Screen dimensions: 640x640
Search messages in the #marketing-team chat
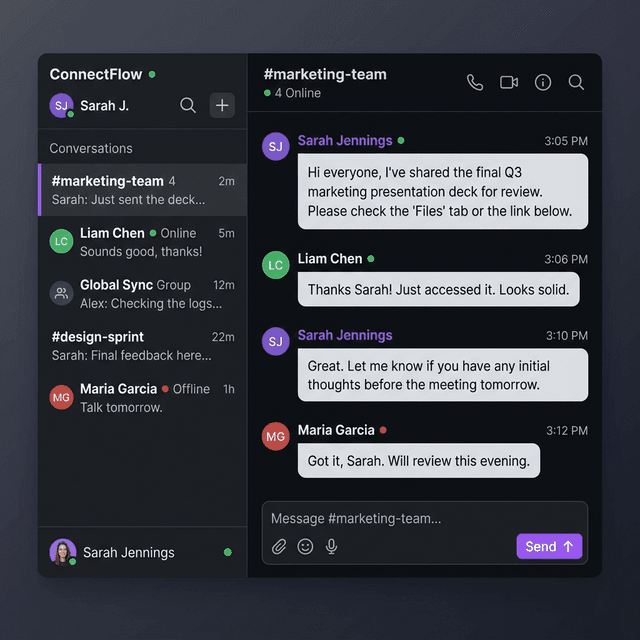(x=576, y=82)
